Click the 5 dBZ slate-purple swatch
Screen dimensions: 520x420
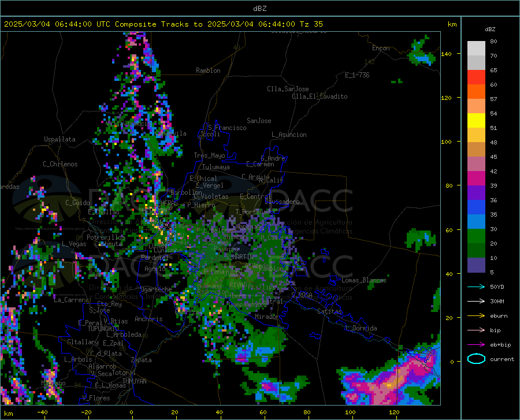tap(476, 265)
